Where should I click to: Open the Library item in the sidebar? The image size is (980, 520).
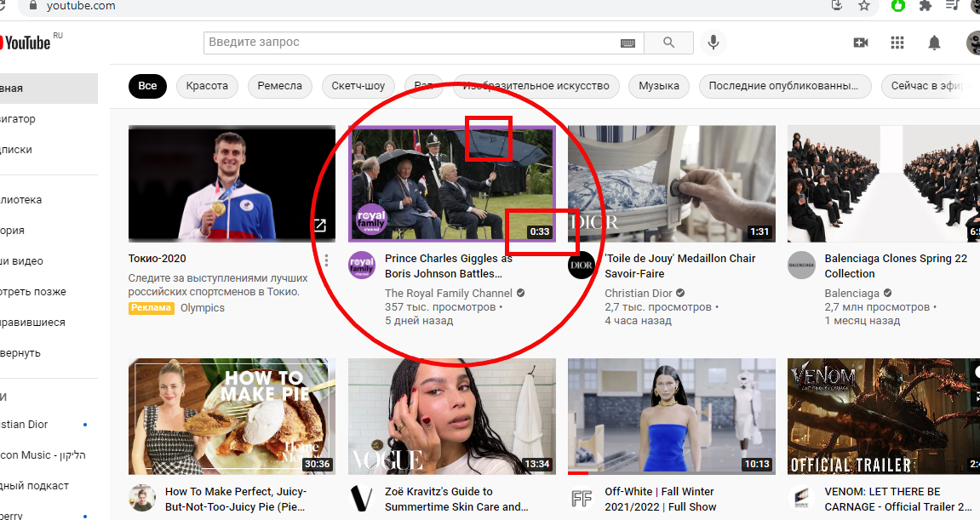[49, 200]
